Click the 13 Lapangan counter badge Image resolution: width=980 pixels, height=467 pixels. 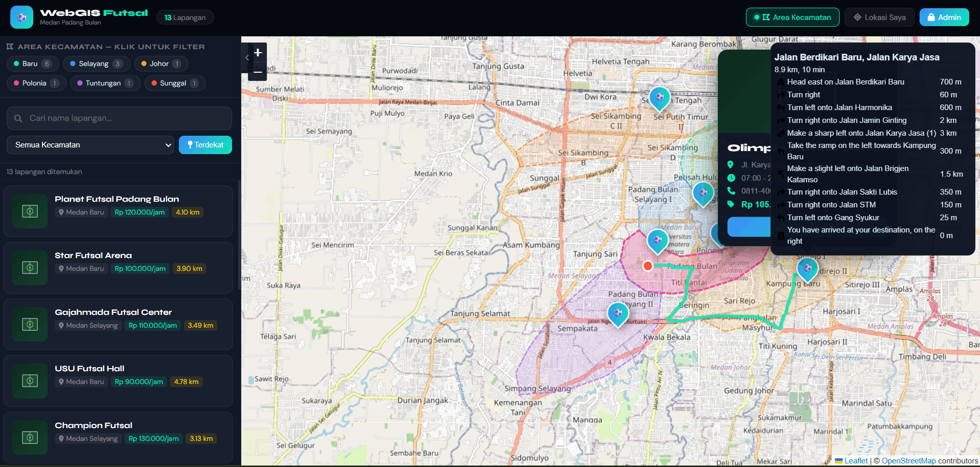pyautogui.click(x=185, y=17)
